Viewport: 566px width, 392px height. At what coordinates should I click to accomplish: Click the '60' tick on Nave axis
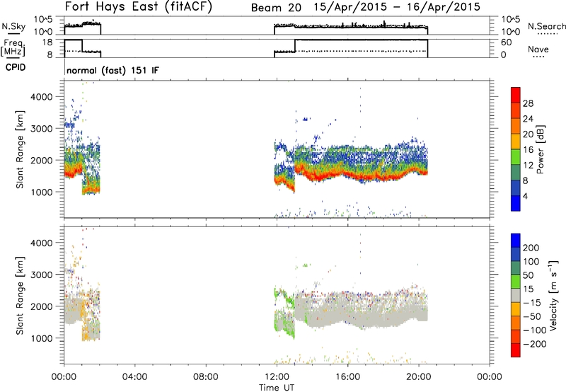point(506,42)
